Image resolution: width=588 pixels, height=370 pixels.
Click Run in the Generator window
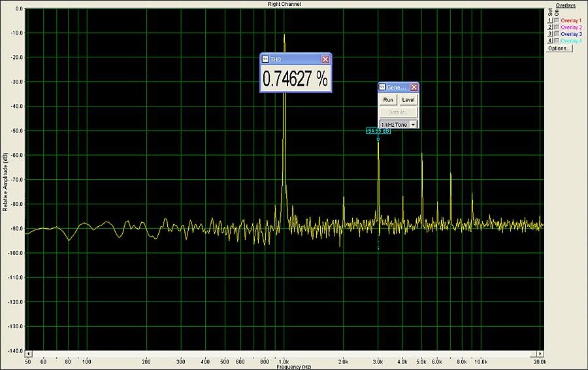388,100
